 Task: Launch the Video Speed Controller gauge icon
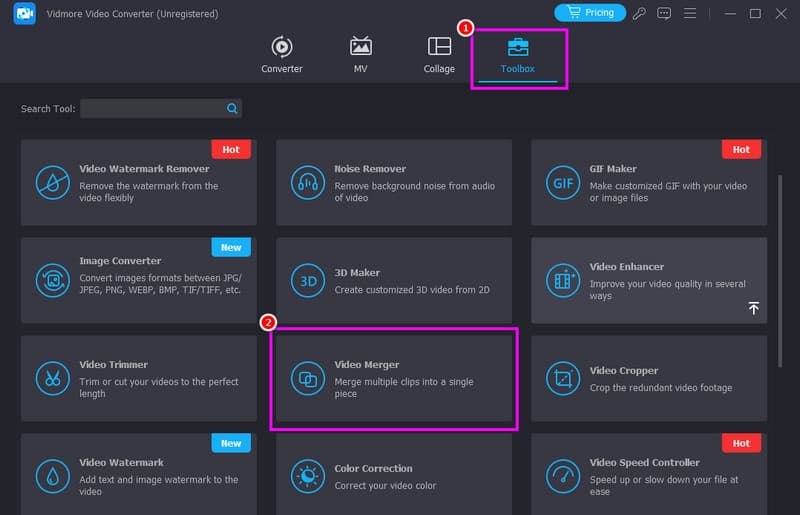coord(563,476)
